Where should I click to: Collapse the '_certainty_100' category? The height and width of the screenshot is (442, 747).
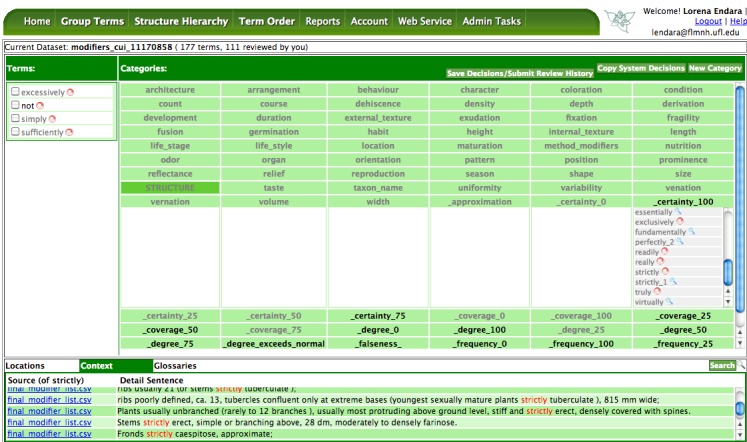(x=682, y=202)
